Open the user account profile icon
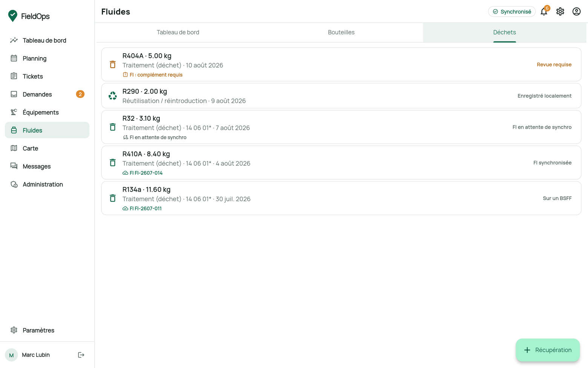Viewport: 588px width, 368px height. click(x=576, y=12)
